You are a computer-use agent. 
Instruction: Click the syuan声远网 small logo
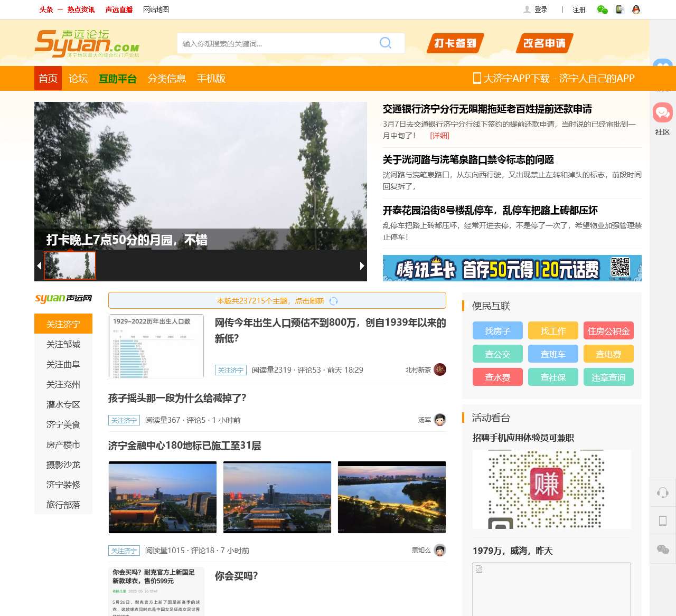[x=63, y=298]
